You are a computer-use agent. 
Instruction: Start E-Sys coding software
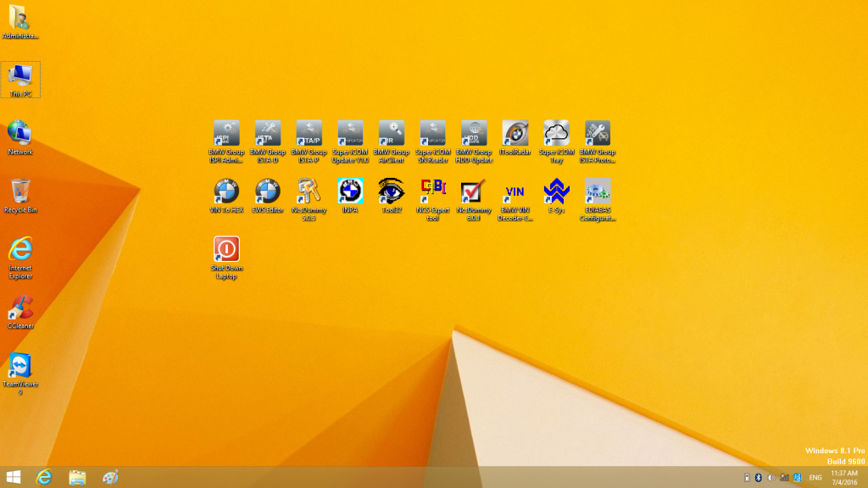coord(555,191)
